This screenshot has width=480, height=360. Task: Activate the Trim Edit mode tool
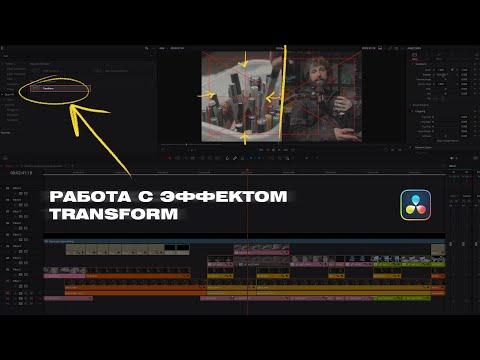178,158
